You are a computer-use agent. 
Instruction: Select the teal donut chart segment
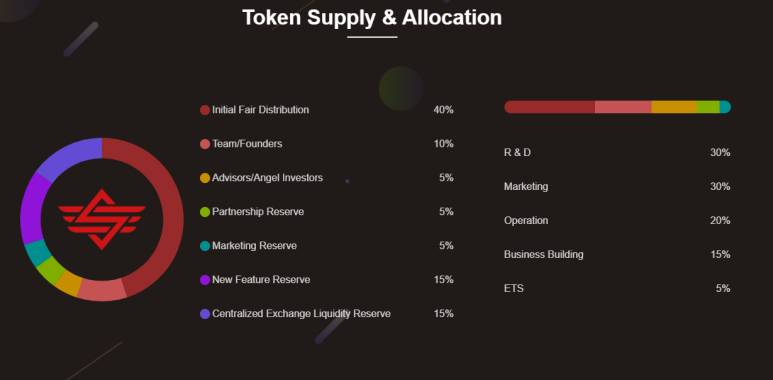click(37, 253)
